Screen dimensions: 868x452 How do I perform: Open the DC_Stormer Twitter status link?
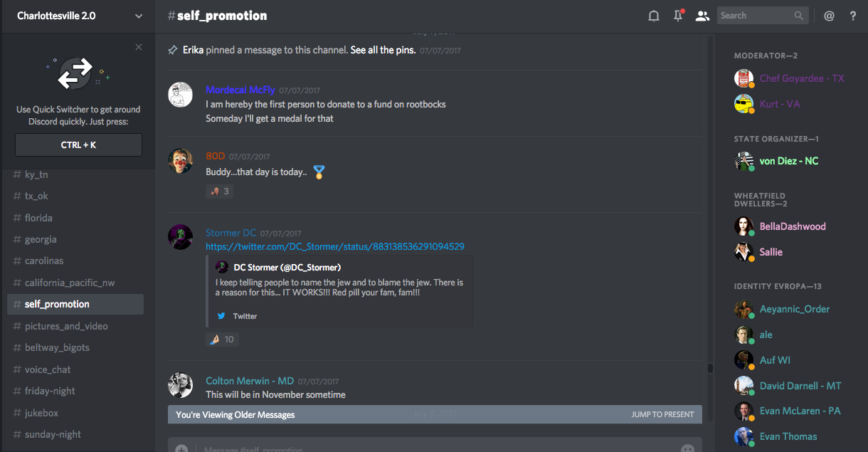(x=334, y=247)
